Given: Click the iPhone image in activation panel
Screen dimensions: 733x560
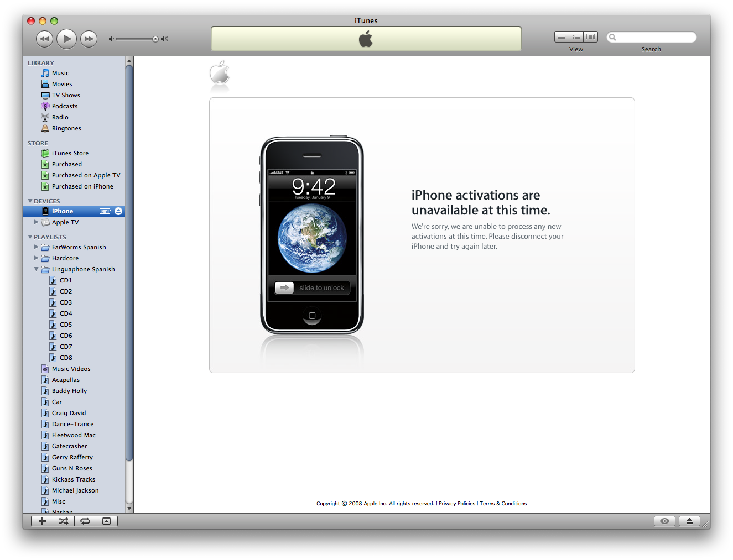Looking at the screenshot, I should tap(312, 235).
